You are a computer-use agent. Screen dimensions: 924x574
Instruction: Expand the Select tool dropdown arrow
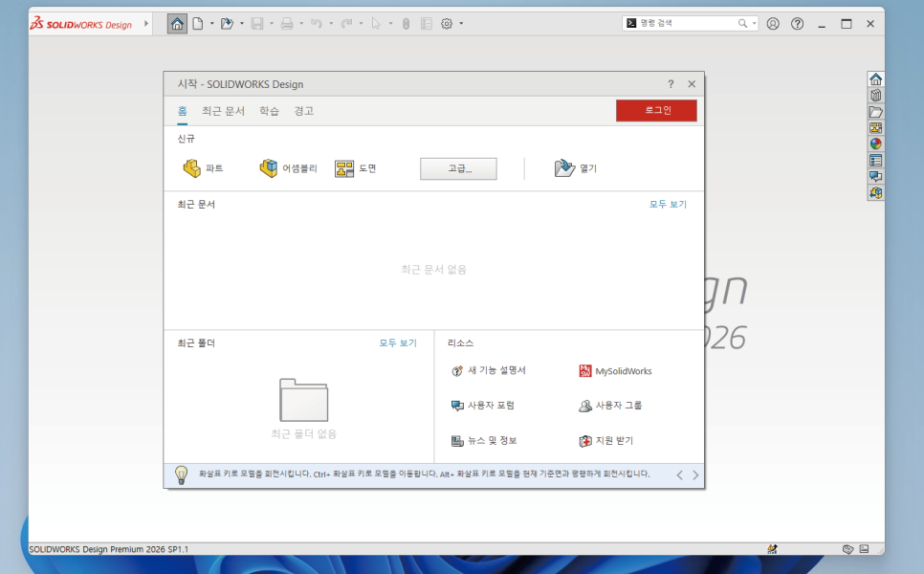(390, 24)
